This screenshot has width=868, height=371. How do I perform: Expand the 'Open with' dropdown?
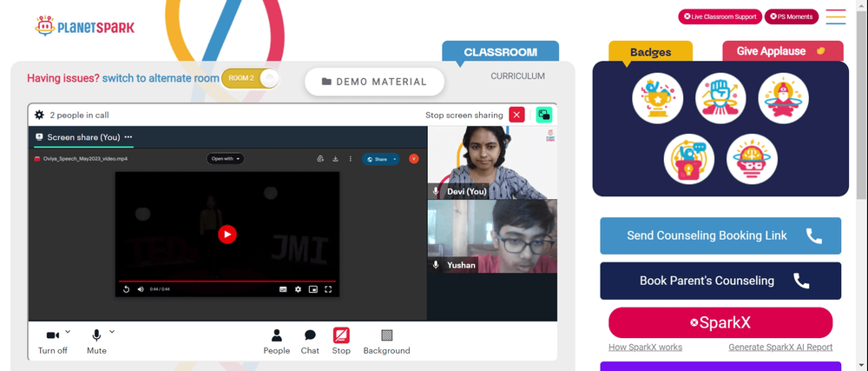click(226, 159)
